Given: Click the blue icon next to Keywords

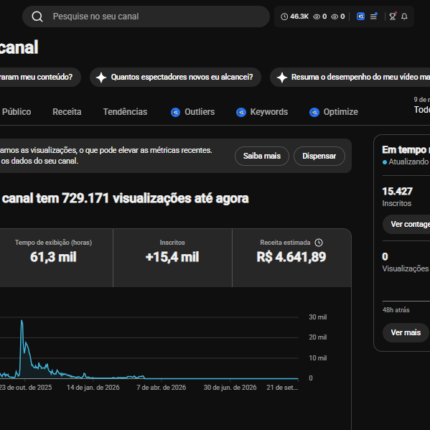Looking at the screenshot, I should (241, 112).
